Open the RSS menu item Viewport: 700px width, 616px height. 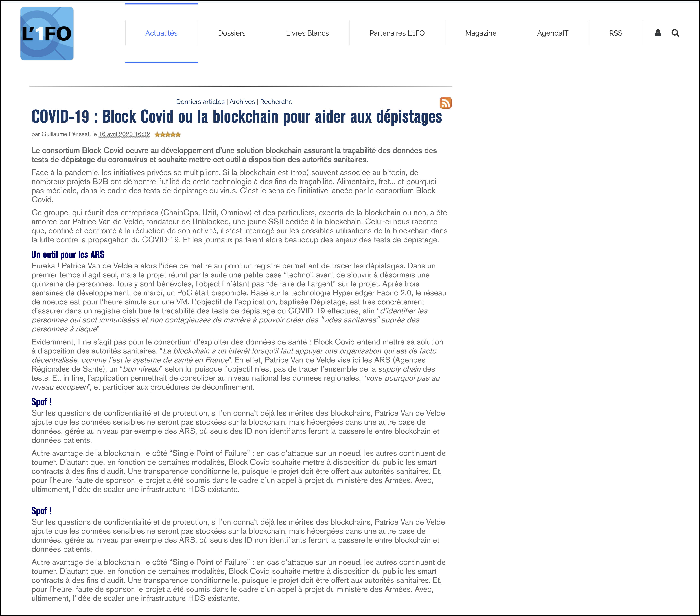616,33
